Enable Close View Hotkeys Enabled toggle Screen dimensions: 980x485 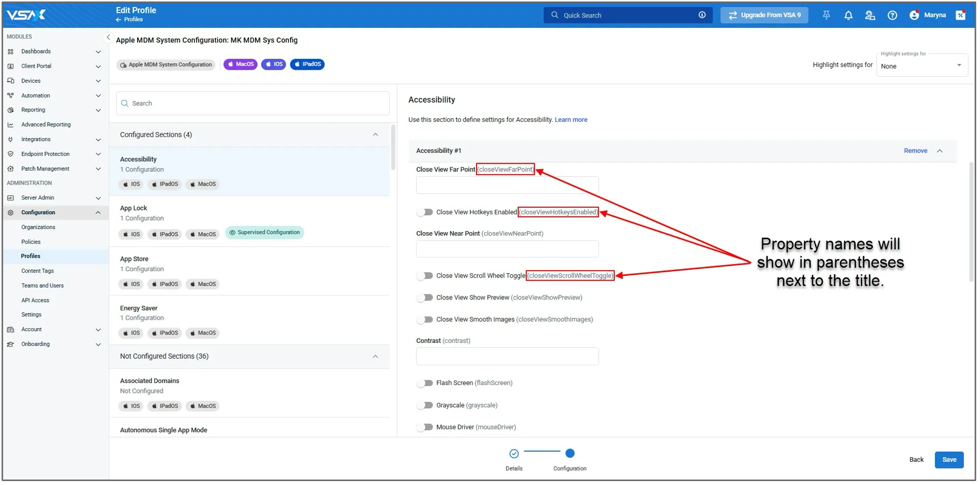(425, 212)
